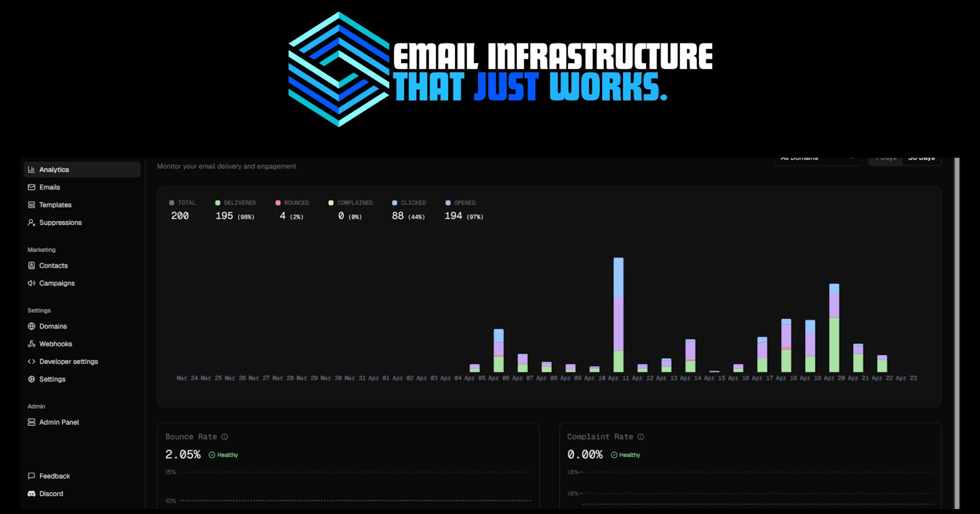The width and height of the screenshot is (980, 514).
Task: Select the Apr 06 bar in the chart
Action: click(499, 351)
